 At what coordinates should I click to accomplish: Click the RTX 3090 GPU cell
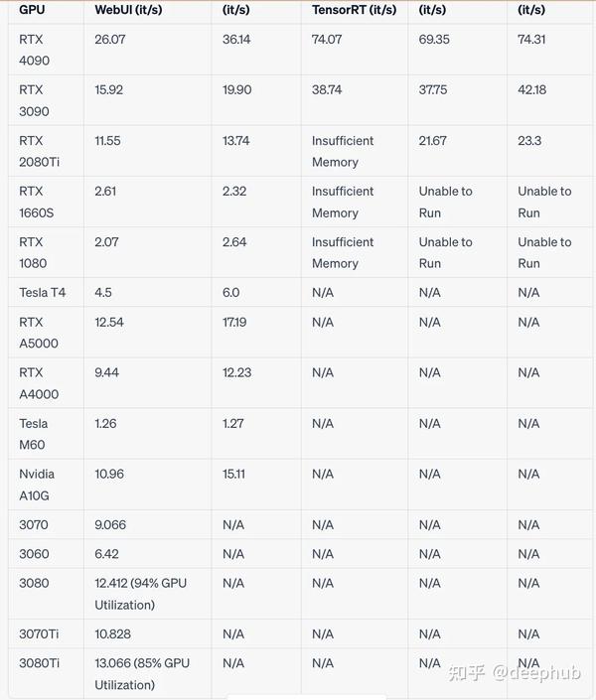(34, 100)
